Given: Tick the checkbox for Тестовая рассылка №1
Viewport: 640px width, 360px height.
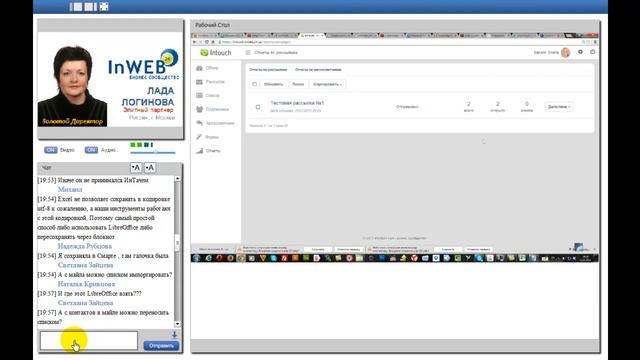Looking at the screenshot, I should [x=258, y=107].
